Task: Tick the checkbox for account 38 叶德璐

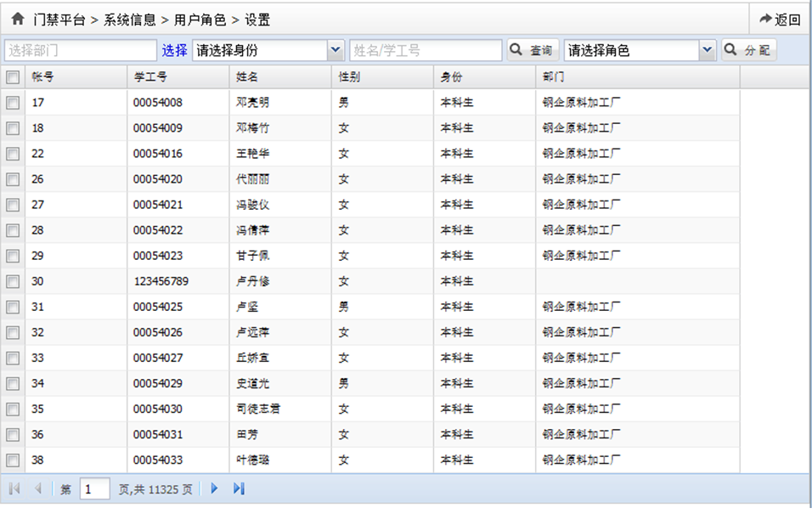Action: [13, 460]
